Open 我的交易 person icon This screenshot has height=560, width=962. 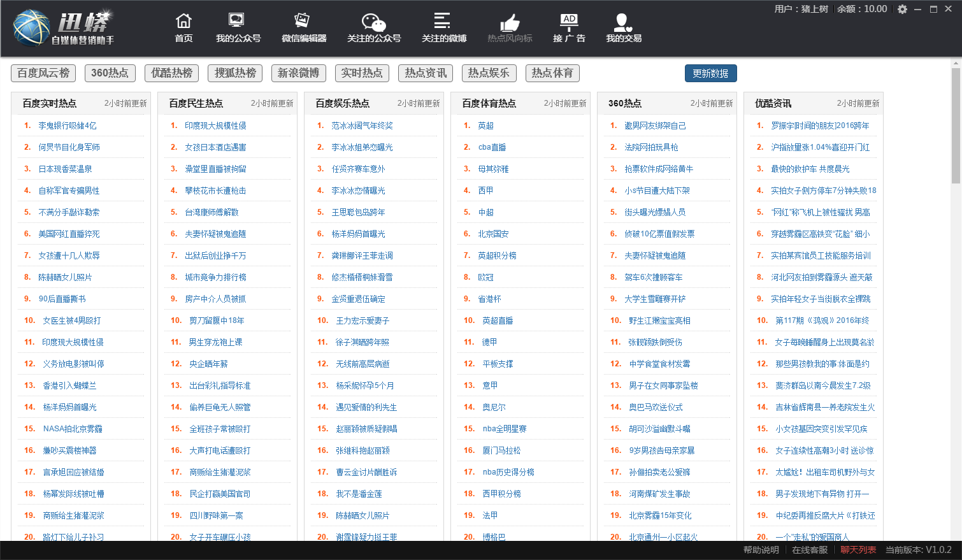click(622, 22)
